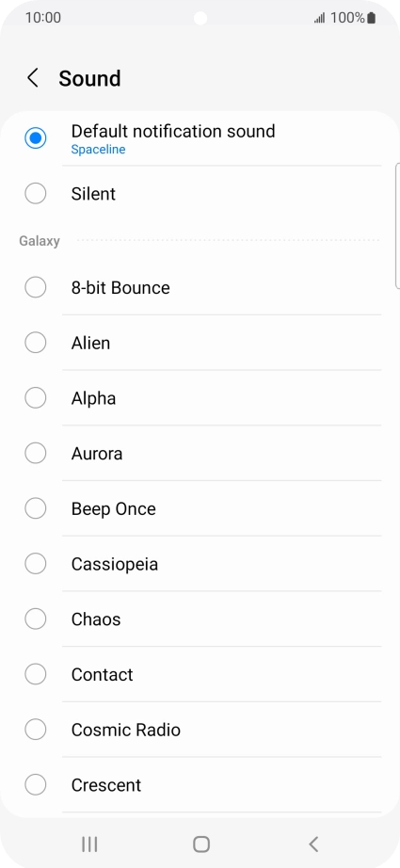Tap the back arrow beside Sound title
Screen dimensions: 400x868
(33, 78)
